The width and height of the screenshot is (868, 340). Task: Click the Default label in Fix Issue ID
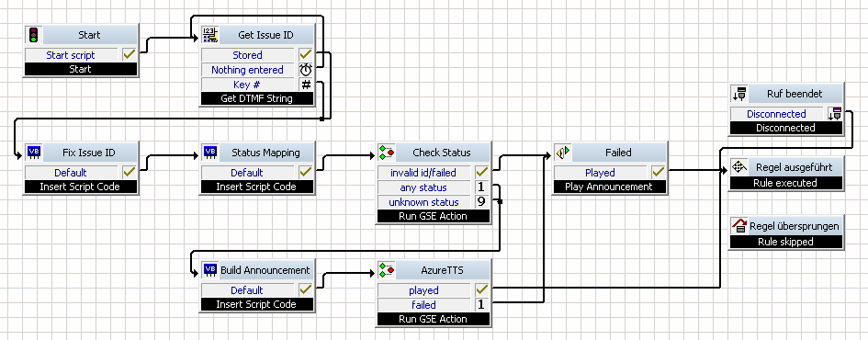click(x=71, y=172)
